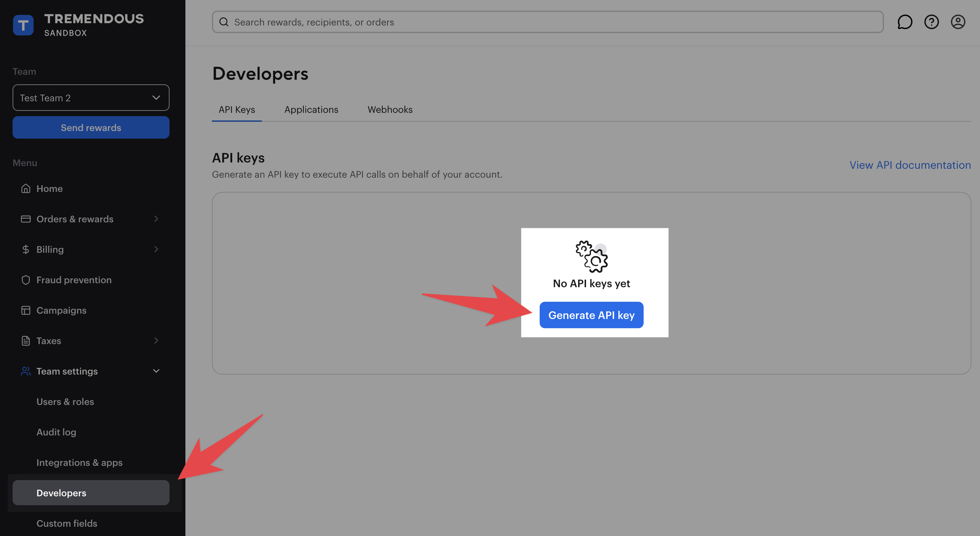Collapse the Team settings section
This screenshot has width=980, height=536.
coord(156,371)
